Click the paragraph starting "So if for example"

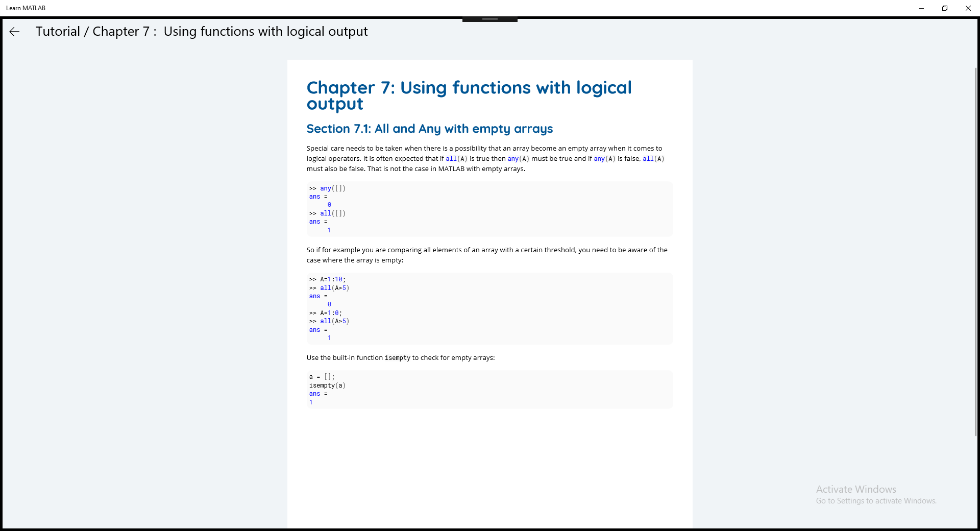tap(486, 255)
